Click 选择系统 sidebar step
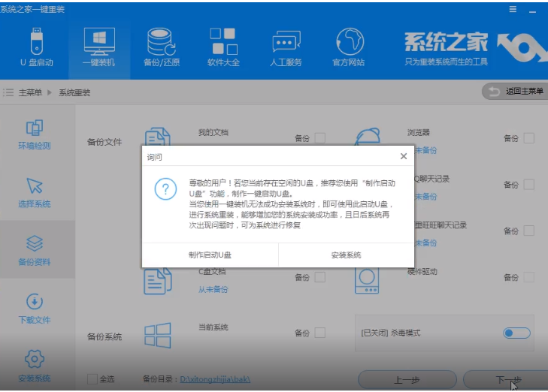This screenshot has height=392, width=548. pos(35,193)
